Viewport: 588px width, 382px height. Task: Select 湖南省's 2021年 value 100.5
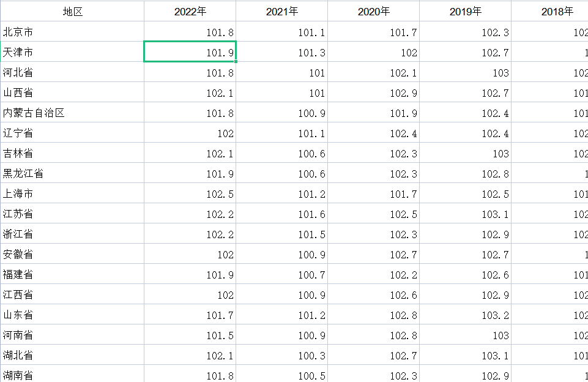pos(281,375)
